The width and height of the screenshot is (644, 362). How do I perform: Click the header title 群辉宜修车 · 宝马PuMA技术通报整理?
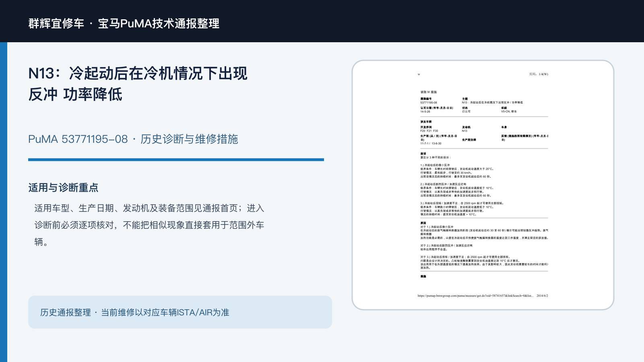[x=124, y=23]
